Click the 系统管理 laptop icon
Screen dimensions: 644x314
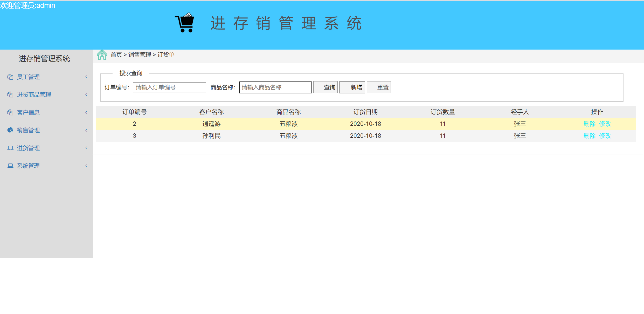tap(10, 166)
